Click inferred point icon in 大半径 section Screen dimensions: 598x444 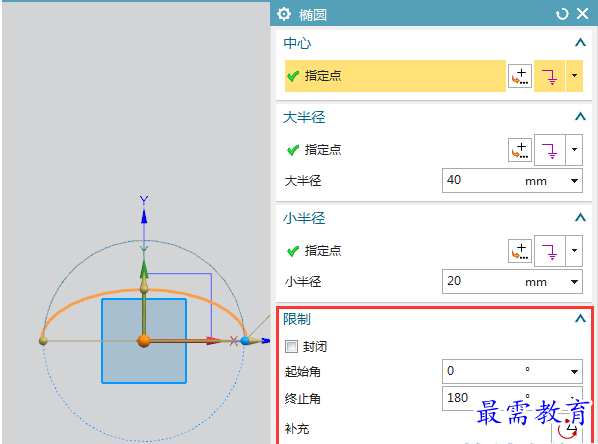pos(550,150)
